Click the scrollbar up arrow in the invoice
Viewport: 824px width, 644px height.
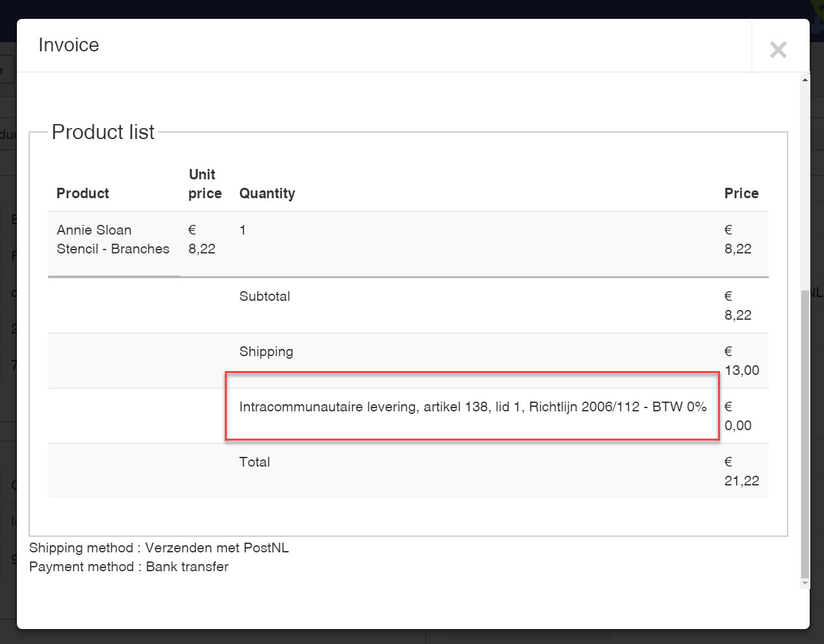tap(805, 80)
